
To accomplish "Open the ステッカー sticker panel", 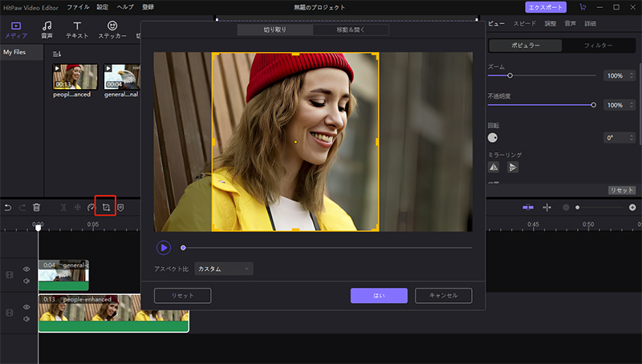I will [x=112, y=30].
